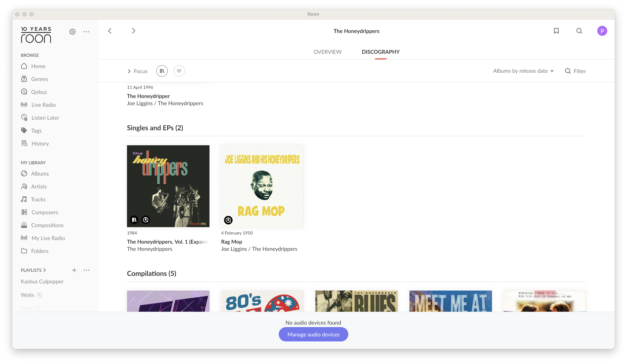
Task: Click Manage audio devices button
Action: 313,334
